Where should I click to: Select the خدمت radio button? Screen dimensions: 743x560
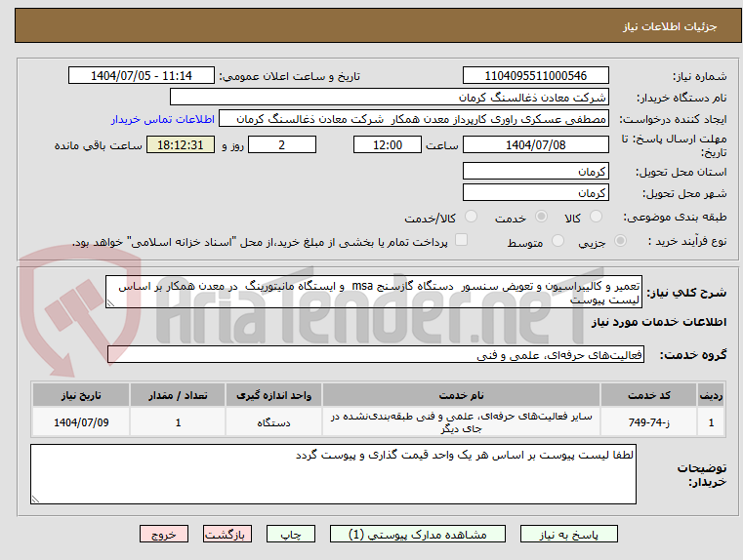point(541,217)
